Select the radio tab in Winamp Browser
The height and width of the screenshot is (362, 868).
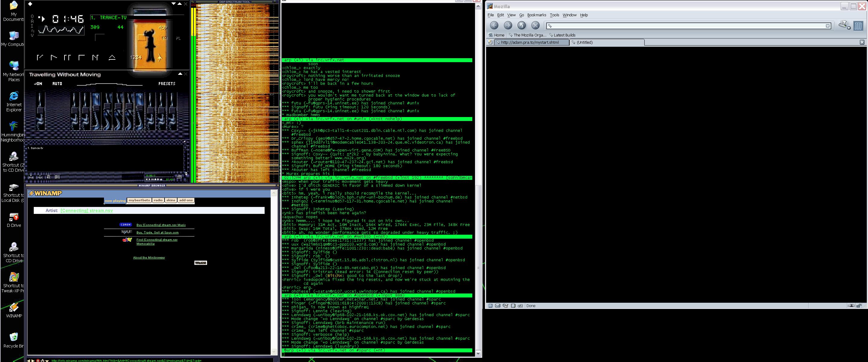pyautogui.click(x=158, y=200)
